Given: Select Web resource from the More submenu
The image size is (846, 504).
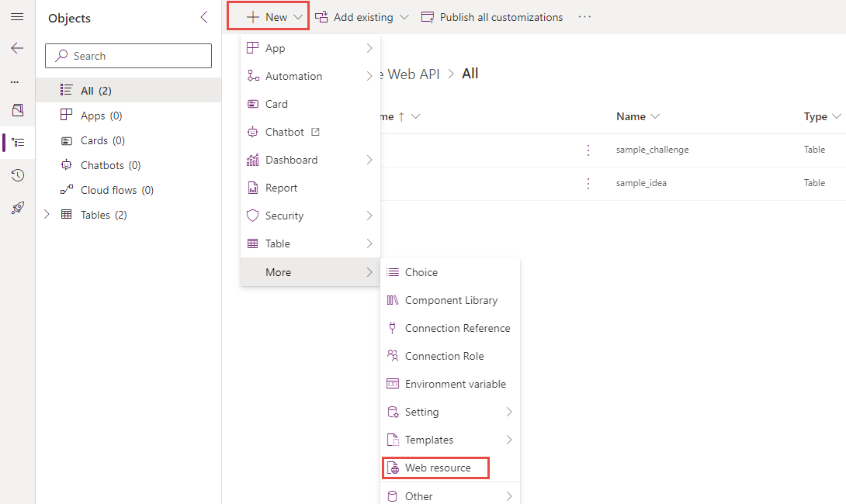Looking at the screenshot, I should click(439, 468).
